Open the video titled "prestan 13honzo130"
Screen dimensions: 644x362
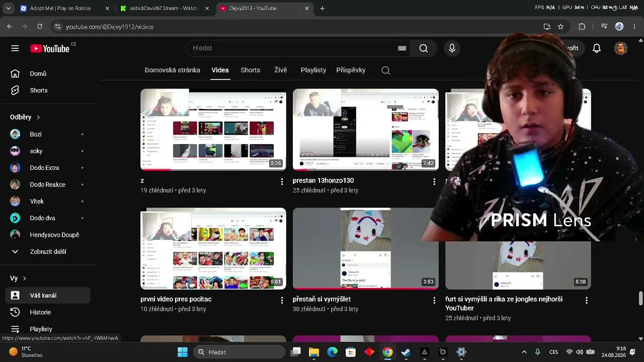[323, 180]
